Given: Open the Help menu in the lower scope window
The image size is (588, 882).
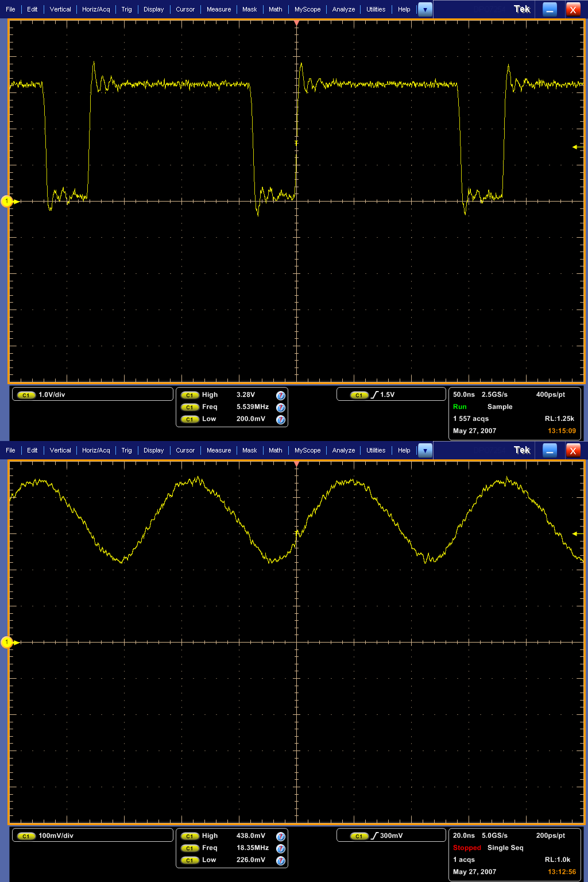Looking at the screenshot, I should (x=404, y=450).
